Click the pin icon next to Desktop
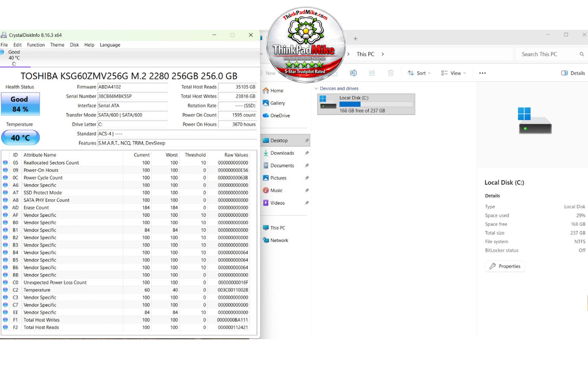588x369 pixels. pos(307,141)
